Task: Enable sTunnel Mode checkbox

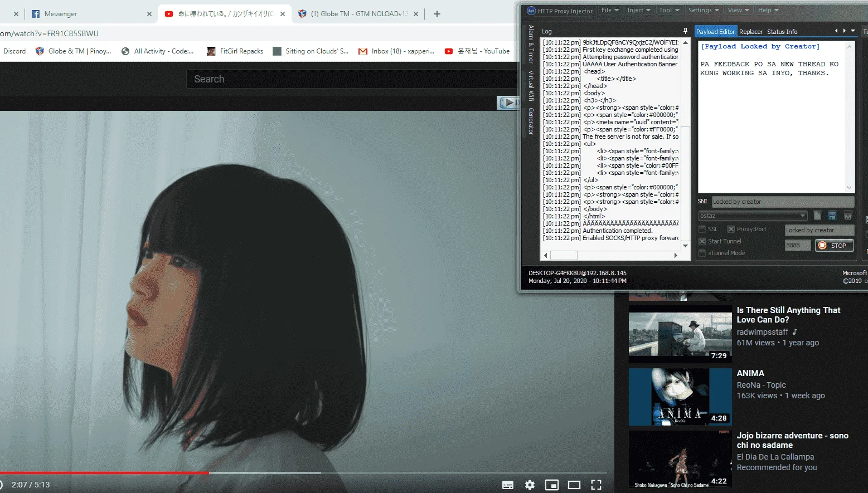Action: pos(702,253)
